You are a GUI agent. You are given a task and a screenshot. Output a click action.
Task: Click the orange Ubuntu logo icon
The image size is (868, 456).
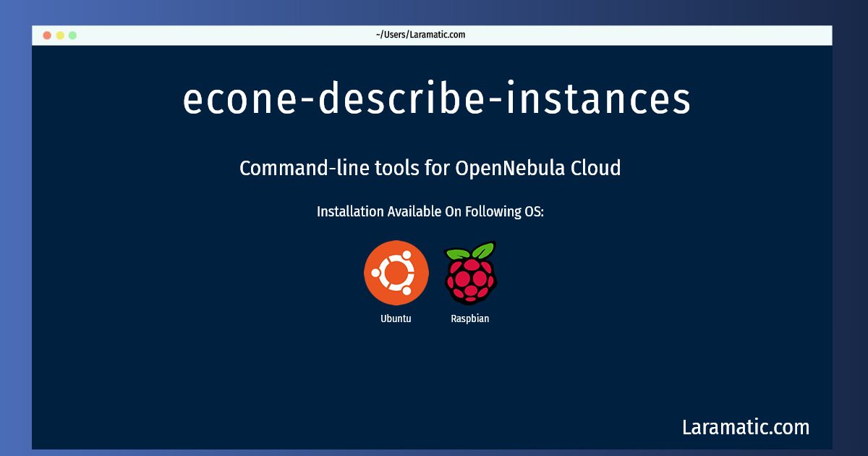pos(396,273)
